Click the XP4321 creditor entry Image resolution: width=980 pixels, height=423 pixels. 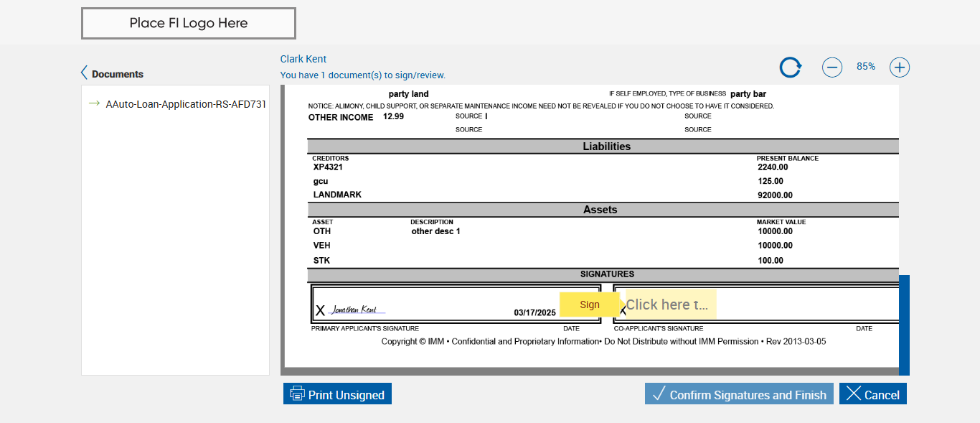click(x=328, y=167)
